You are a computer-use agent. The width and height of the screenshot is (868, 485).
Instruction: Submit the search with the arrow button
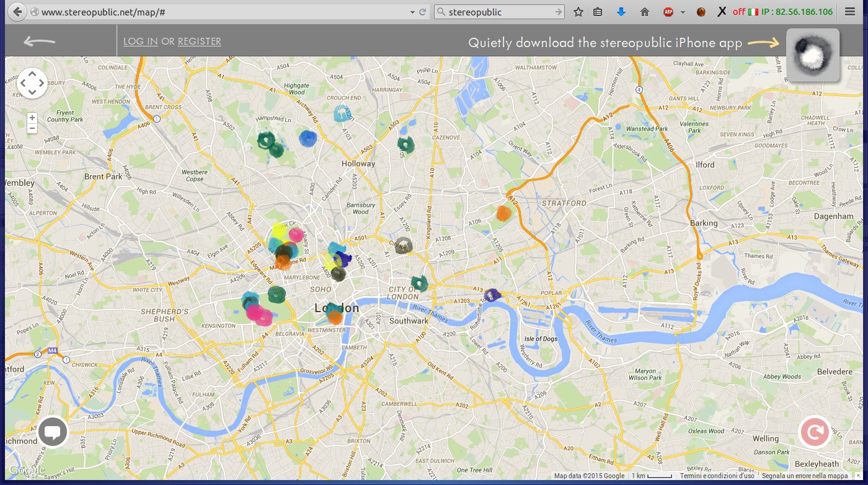coord(558,12)
